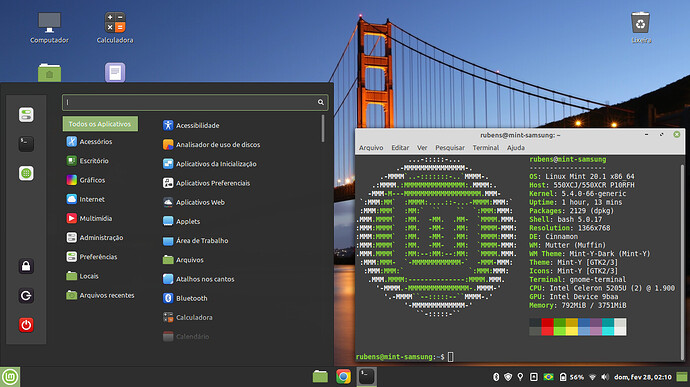Select Todos os Aplicativos category
Image resolution: width=690 pixels, height=387 pixels.
(100, 124)
